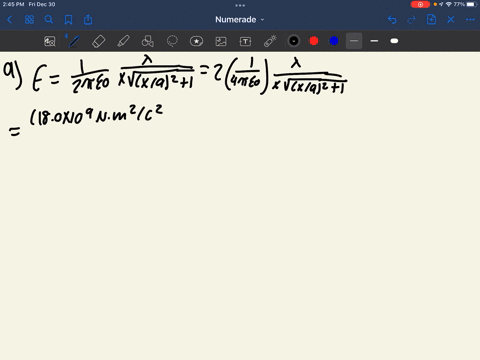
Task: Select the thickest stroke width
Action: 394,41
